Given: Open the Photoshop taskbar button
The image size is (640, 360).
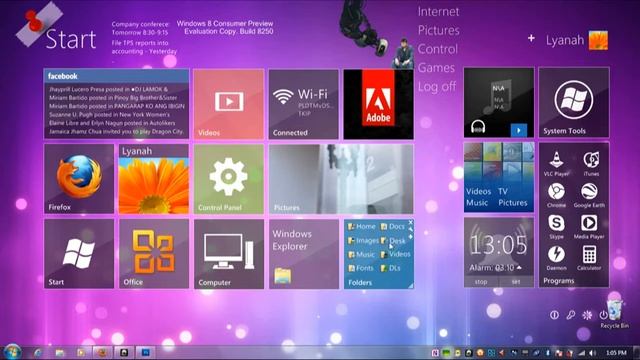Looking at the screenshot, I should pyautogui.click(x=146, y=352).
